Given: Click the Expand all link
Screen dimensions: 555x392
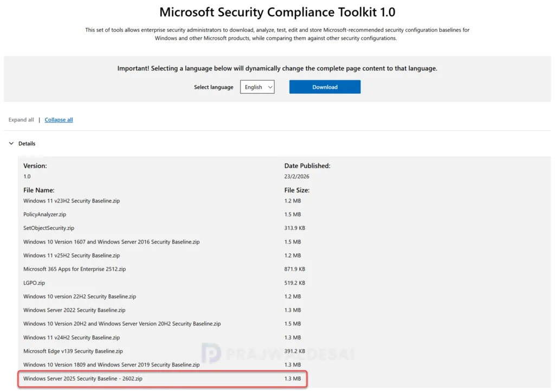Looking at the screenshot, I should point(21,120).
